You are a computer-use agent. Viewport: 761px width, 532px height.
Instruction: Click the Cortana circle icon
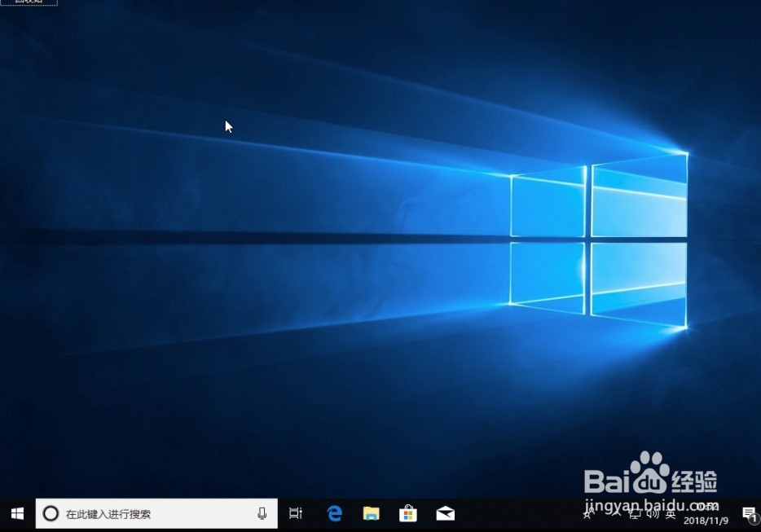(51, 513)
